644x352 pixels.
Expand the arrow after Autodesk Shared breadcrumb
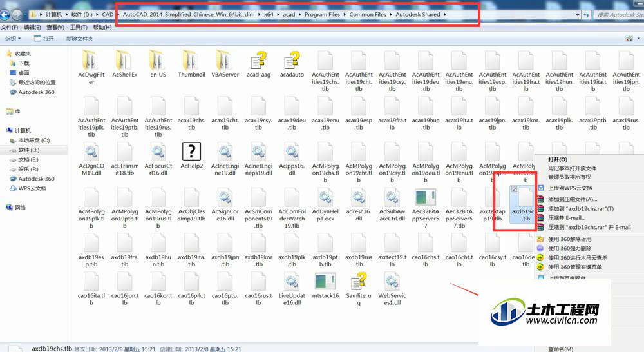click(x=444, y=14)
